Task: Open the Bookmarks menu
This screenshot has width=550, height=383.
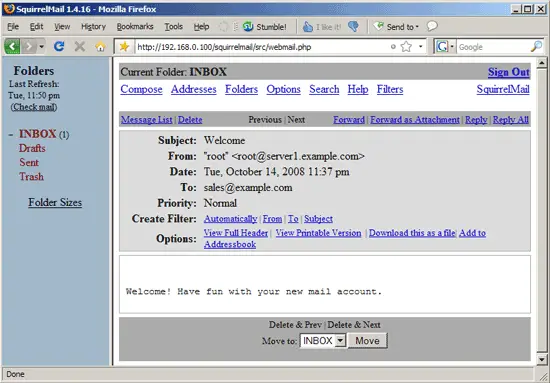Action: coord(135,27)
